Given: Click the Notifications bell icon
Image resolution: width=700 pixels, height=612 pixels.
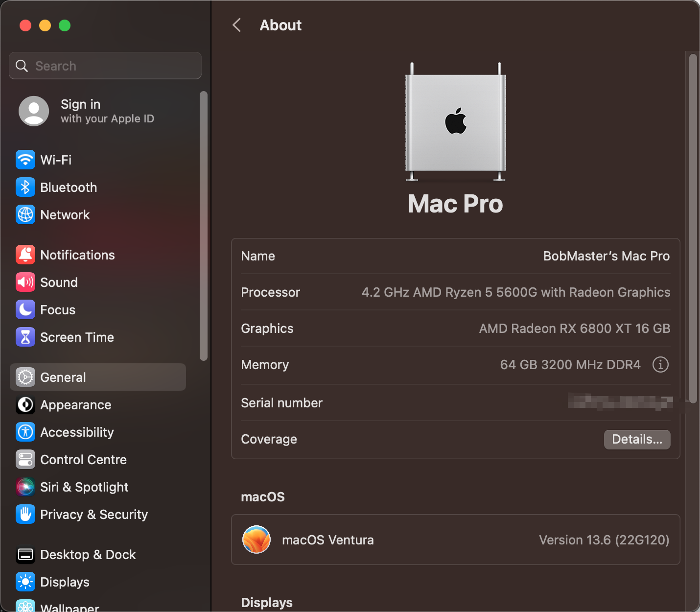Looking at the screenshot, I should pos(25,255).
